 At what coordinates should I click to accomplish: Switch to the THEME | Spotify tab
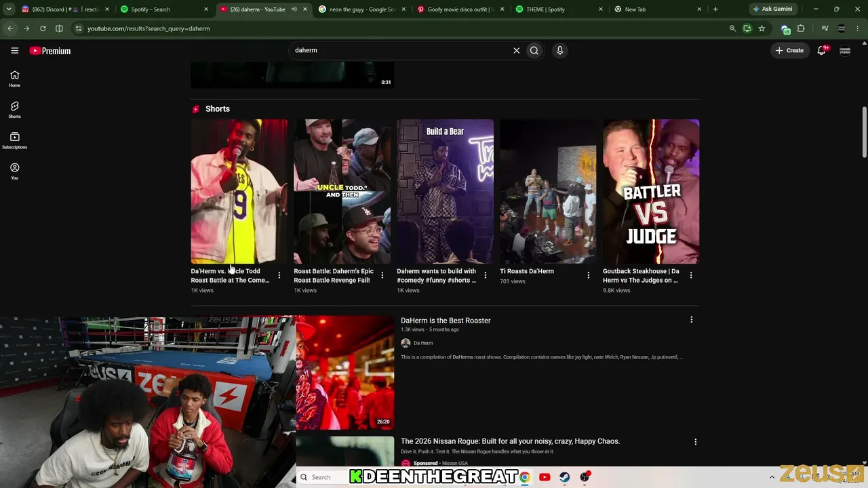pyautogui.click(x=559, y=9)
